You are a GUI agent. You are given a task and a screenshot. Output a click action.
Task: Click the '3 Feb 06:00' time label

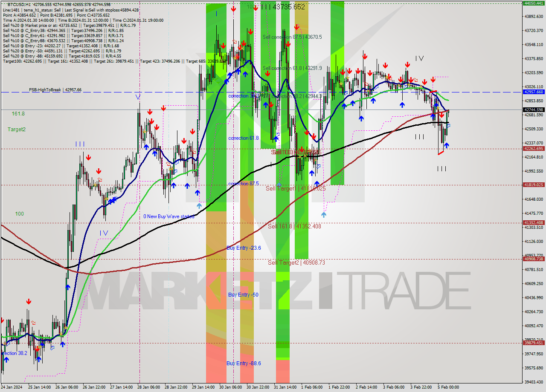[394, 387]
